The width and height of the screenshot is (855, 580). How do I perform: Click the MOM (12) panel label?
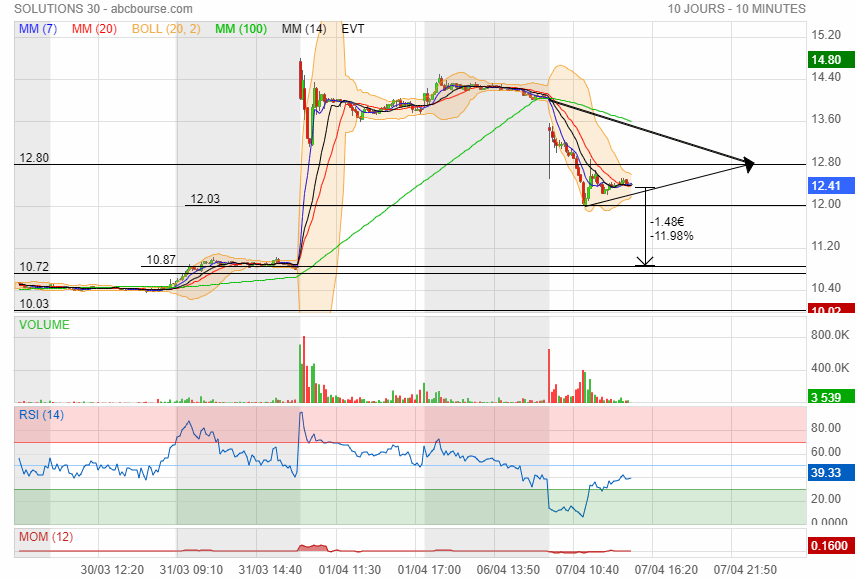coord(46,537)
